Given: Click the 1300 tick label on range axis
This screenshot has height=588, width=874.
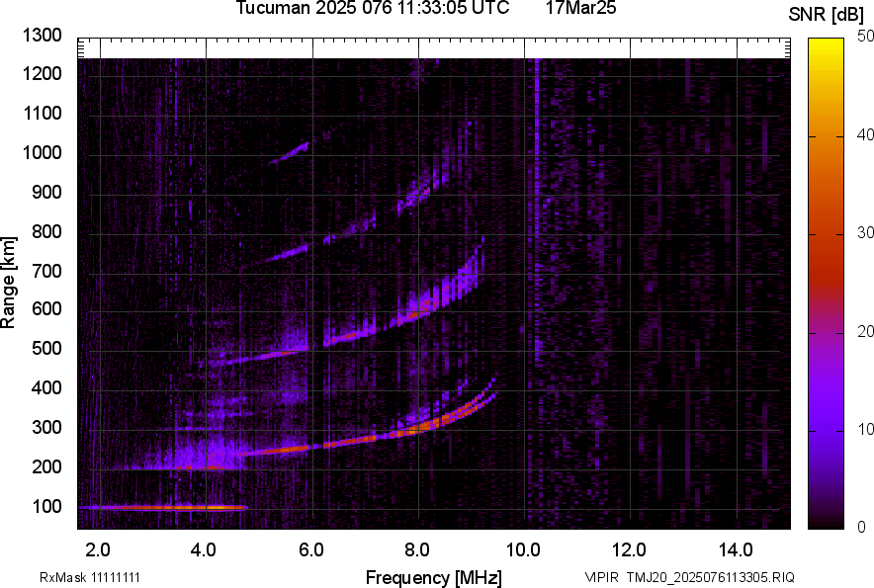Looking at the screenshot, I should point(43,36).
